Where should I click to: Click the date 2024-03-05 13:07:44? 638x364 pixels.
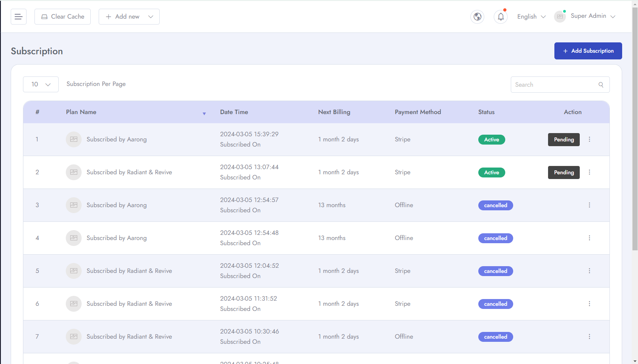(249, 167)
